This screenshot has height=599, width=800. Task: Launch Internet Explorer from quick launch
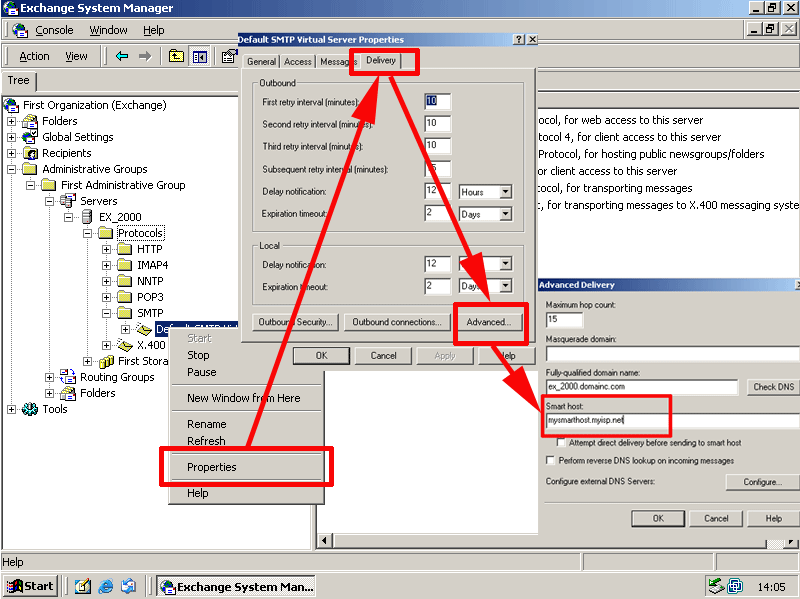[x=106, y=586]
